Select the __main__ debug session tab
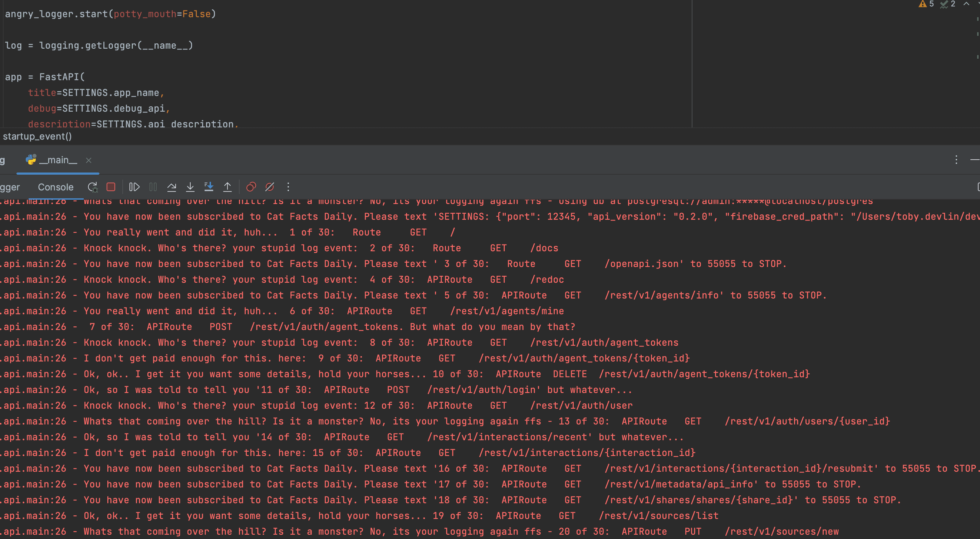The width and height of the screenshot is (980, 539). [x=58, y=160]
